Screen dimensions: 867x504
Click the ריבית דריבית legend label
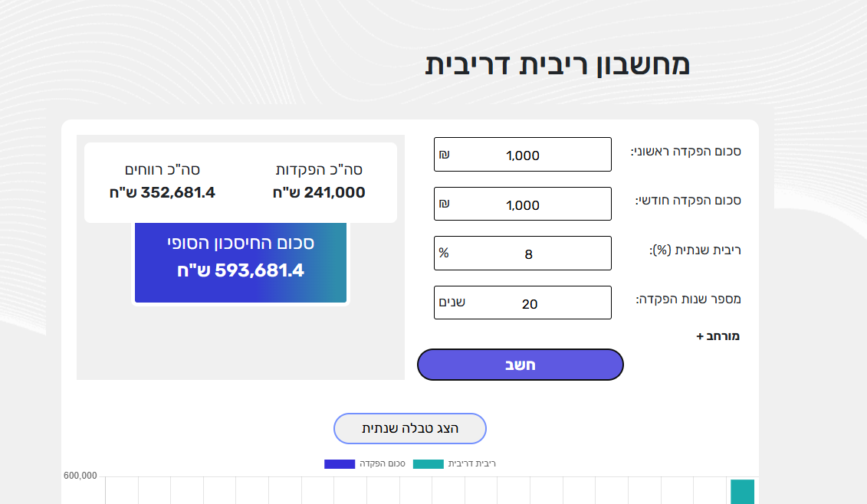point(471,464)
